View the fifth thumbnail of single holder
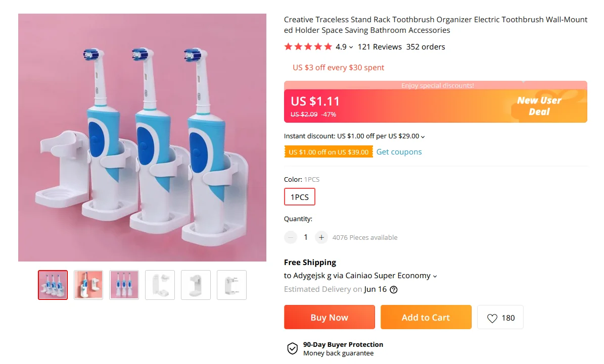Screen dimensions: 604x364 [x=196, y=285]
